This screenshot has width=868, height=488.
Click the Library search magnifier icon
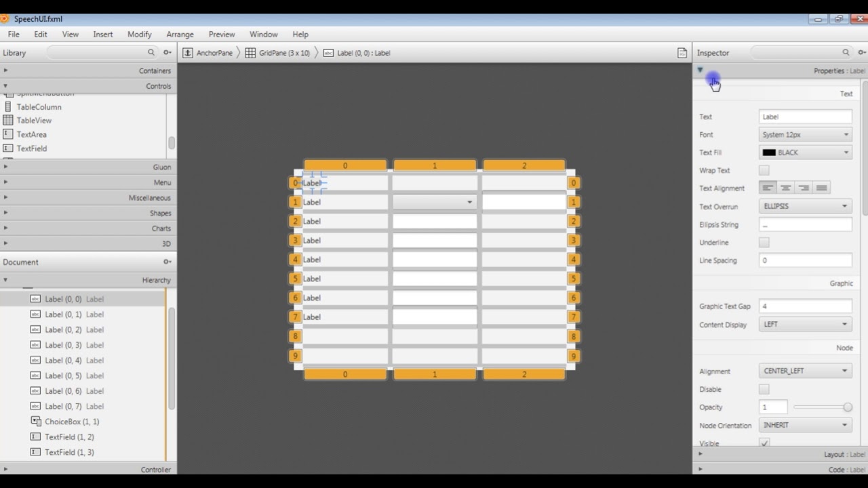[x=151, y=52]
